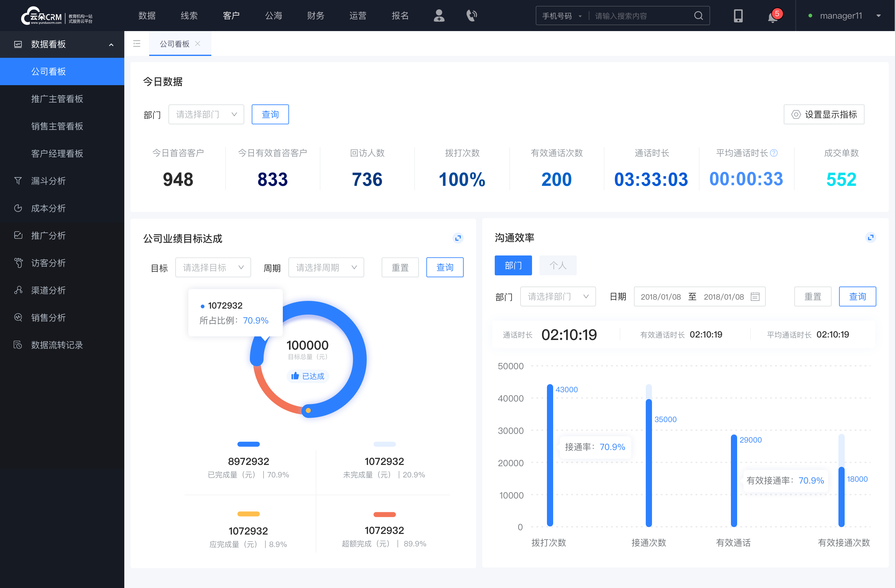Expand the 部门 department dropdown filter
895x588 pixels.
tap(205, 113)
